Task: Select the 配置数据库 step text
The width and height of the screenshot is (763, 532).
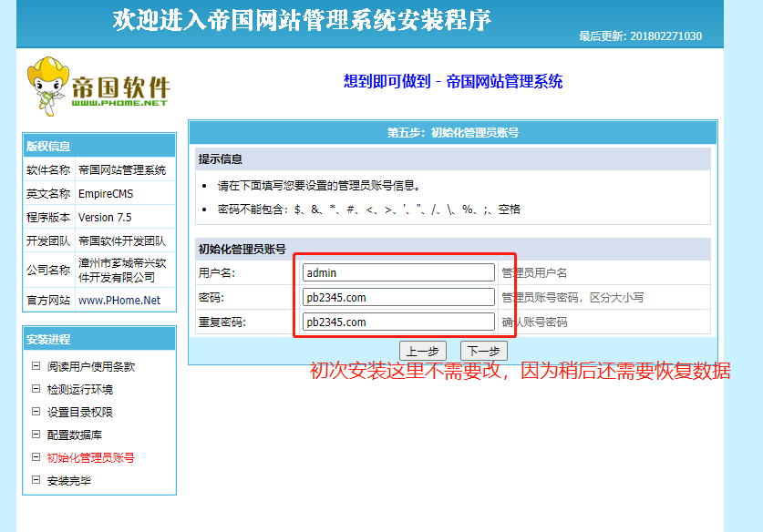Action: (x=75, y=435)
